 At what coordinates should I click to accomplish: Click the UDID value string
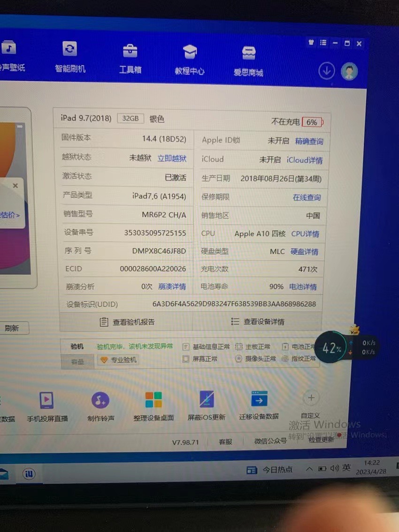click(x=234, y=304)
